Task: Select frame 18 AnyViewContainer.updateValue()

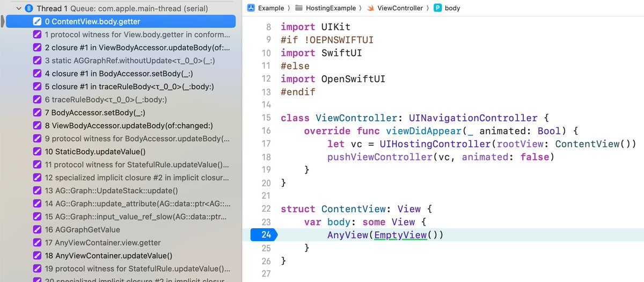Action: point(121,256)
